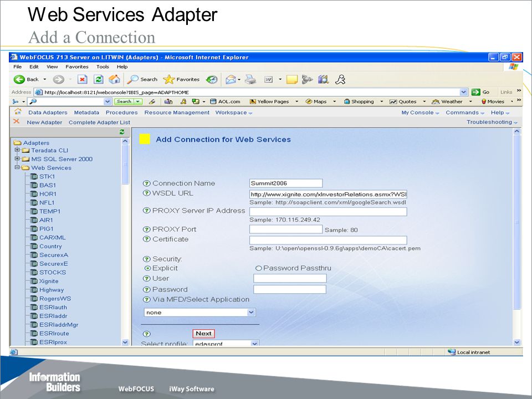
Task: Click the IE Back arrow icon
Action: click(19, 79)
